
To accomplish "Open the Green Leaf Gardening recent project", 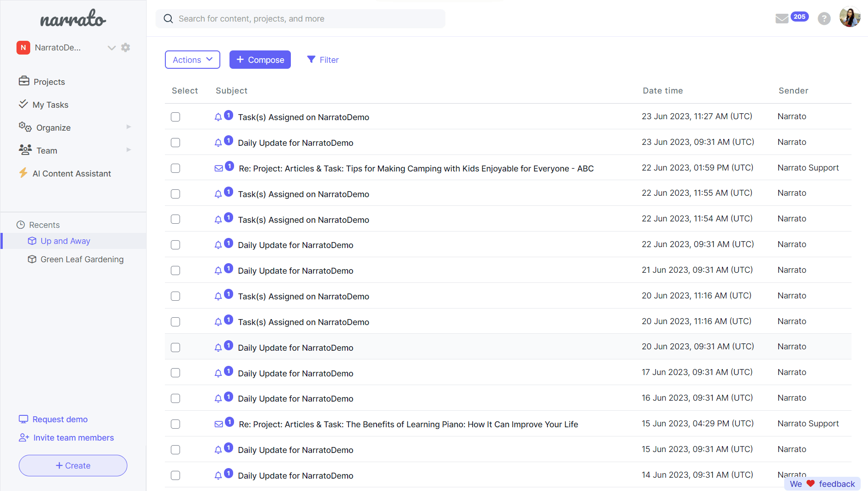I will 82,259.
